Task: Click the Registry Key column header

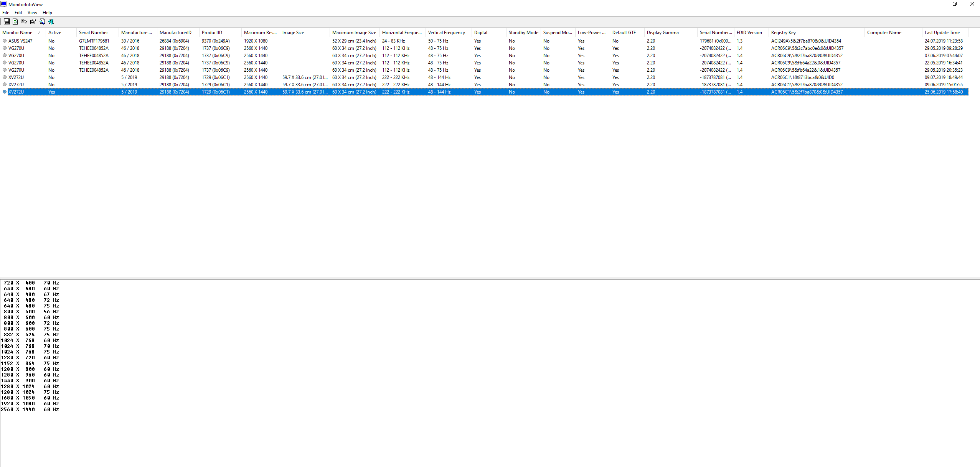Action: [783, 33]
